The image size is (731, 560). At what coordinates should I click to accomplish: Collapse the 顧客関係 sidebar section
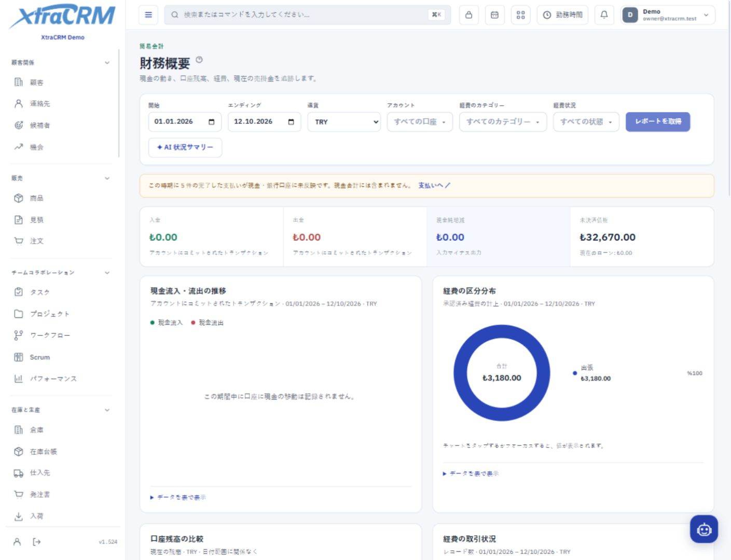click(x=107, y=63)
